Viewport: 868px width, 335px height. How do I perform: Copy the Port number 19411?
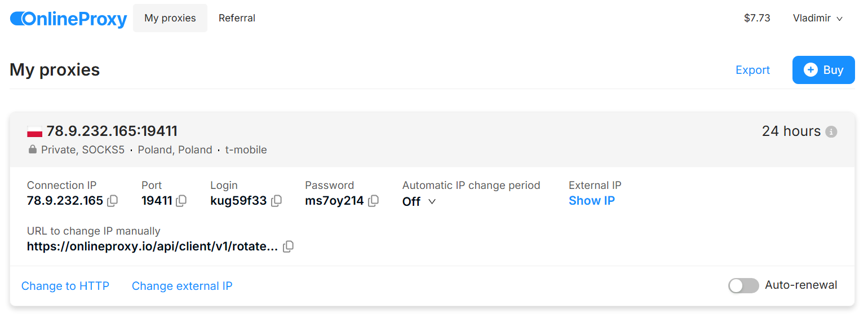181,201
